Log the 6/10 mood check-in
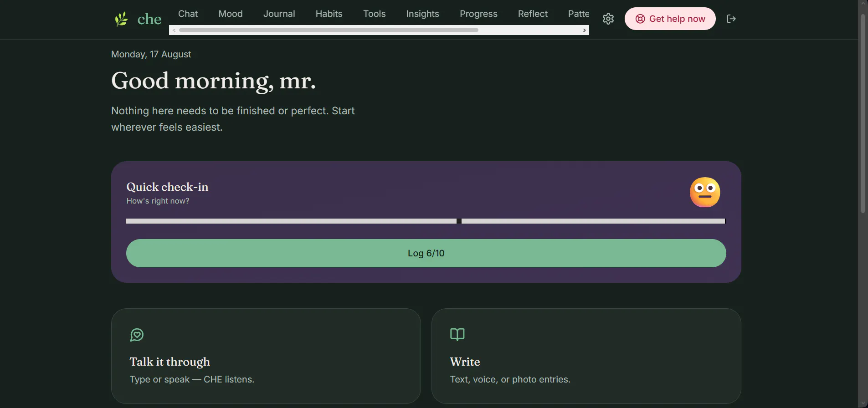 point(426,253)
